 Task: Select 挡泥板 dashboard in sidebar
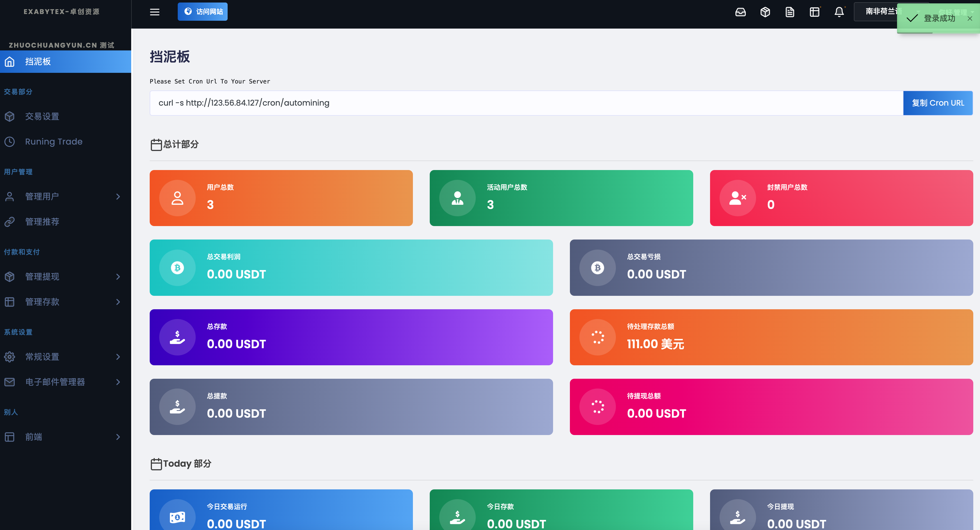pyautogui.click(x=65, y=62)
